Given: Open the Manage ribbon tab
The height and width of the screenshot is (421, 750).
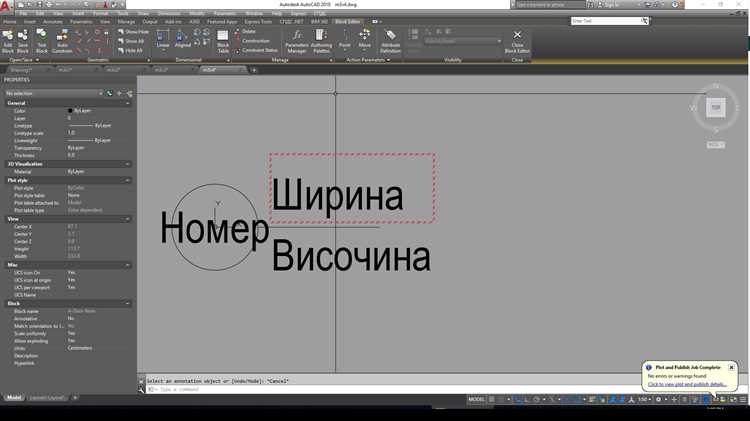Looking at the screenshot, I should (x=126, y=22).
